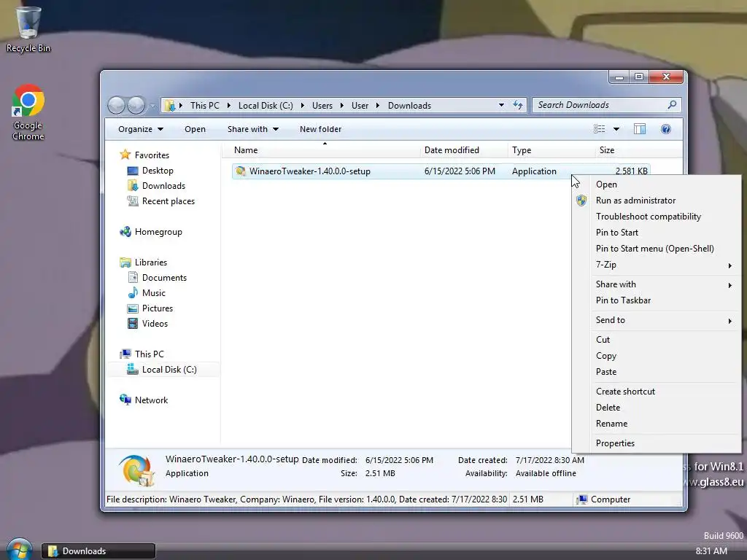Viewport: 747px width, 560px height.
Task: Select Troubleshoot compatibility in context menu
Action: tap(657, 217)
